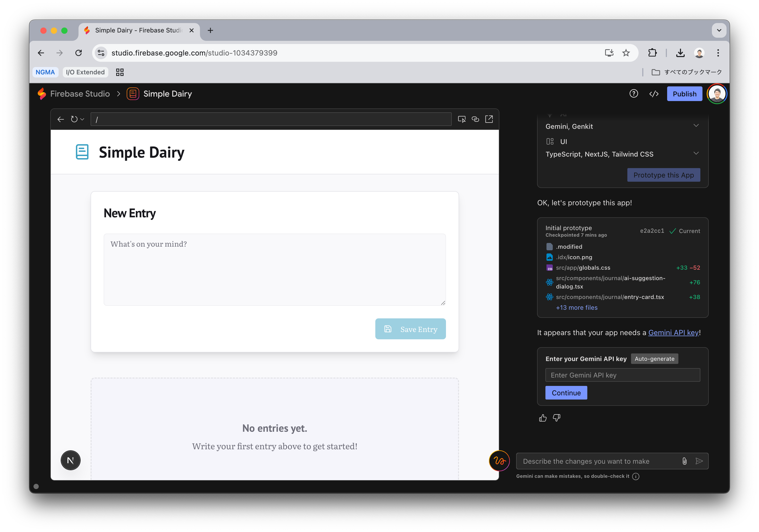
Task: Copy the preview link using the chain icon
Action: click(x=475, y=119)
